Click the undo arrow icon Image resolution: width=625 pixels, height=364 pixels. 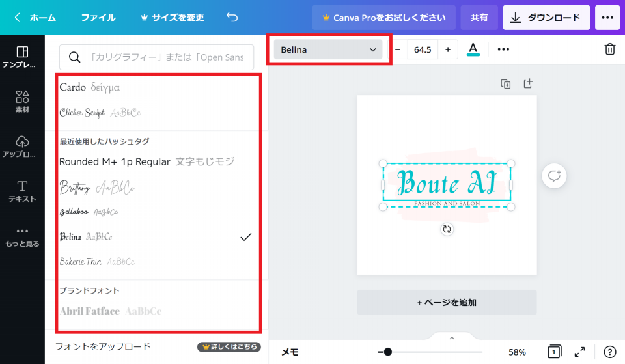232,18
